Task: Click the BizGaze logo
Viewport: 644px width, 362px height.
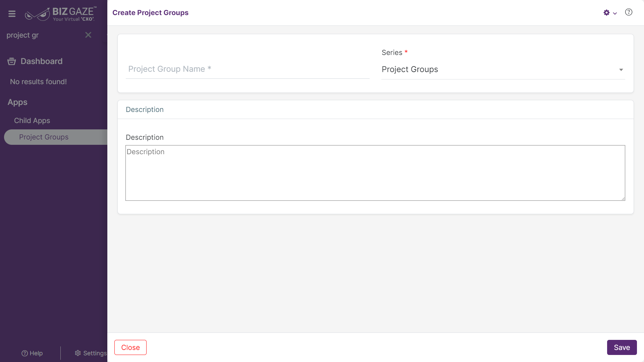Action: pos(61,14)
